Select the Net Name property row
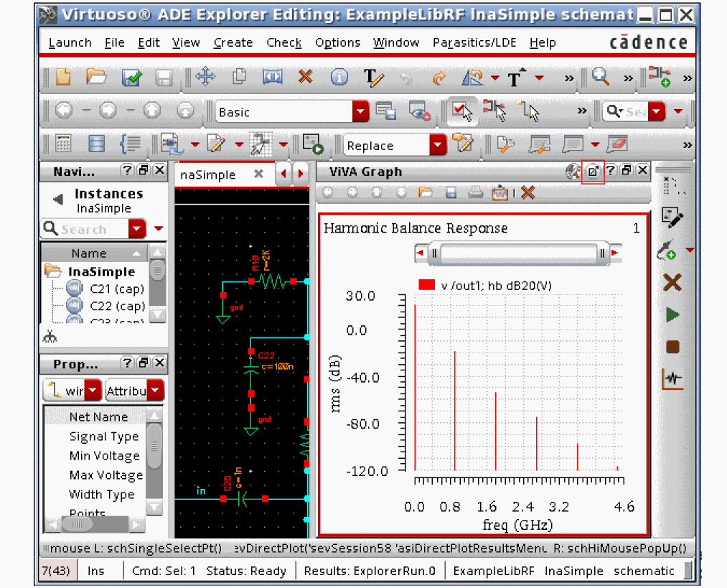The height and width of the screenshot is (588, 727). 98,417
